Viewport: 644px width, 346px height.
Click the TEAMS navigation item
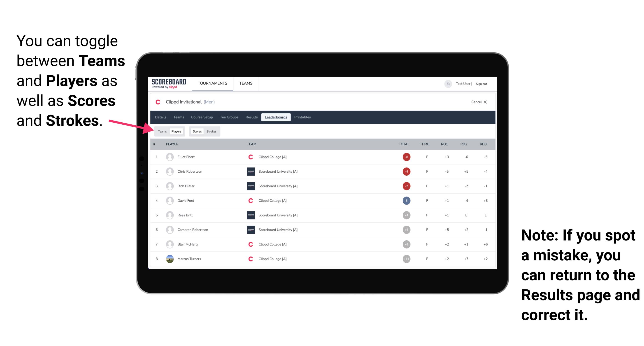pos(246,84)
